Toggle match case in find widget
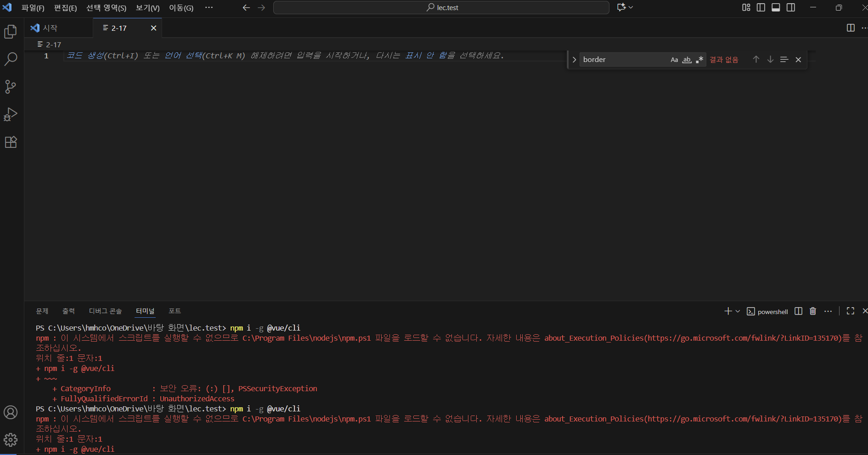868x455 pixels. (674, 60)
